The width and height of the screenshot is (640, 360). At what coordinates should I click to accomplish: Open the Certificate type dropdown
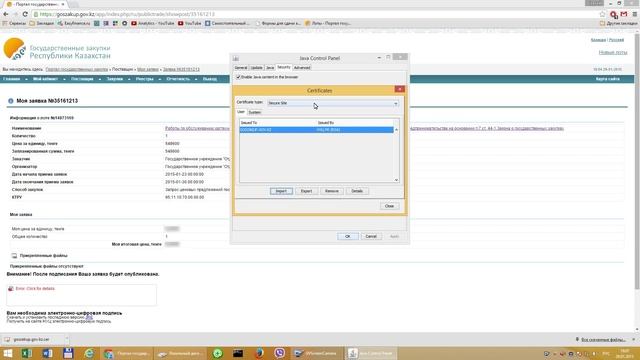tap(333, 103)
